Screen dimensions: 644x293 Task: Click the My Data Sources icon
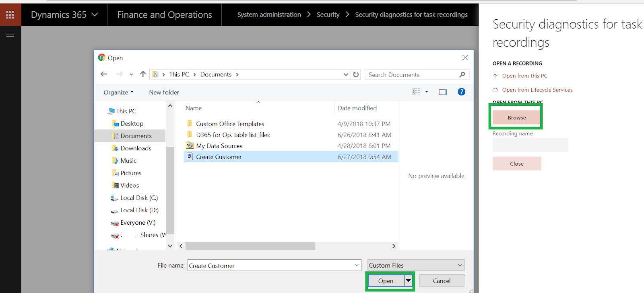coord(190,145)
